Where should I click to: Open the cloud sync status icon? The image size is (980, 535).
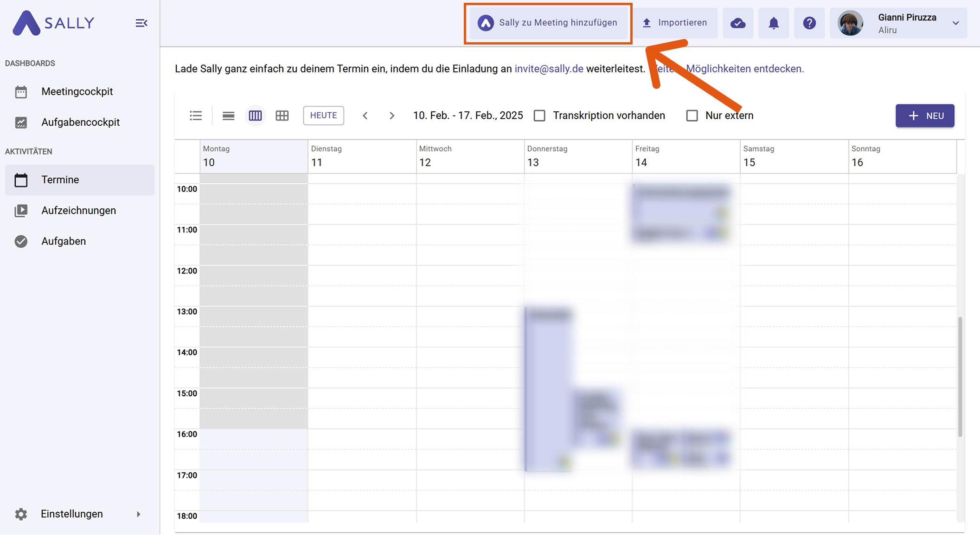738,23
